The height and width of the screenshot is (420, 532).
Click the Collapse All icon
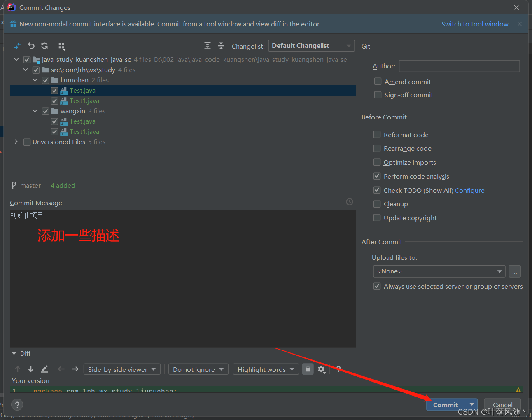[x=221, y=46]
